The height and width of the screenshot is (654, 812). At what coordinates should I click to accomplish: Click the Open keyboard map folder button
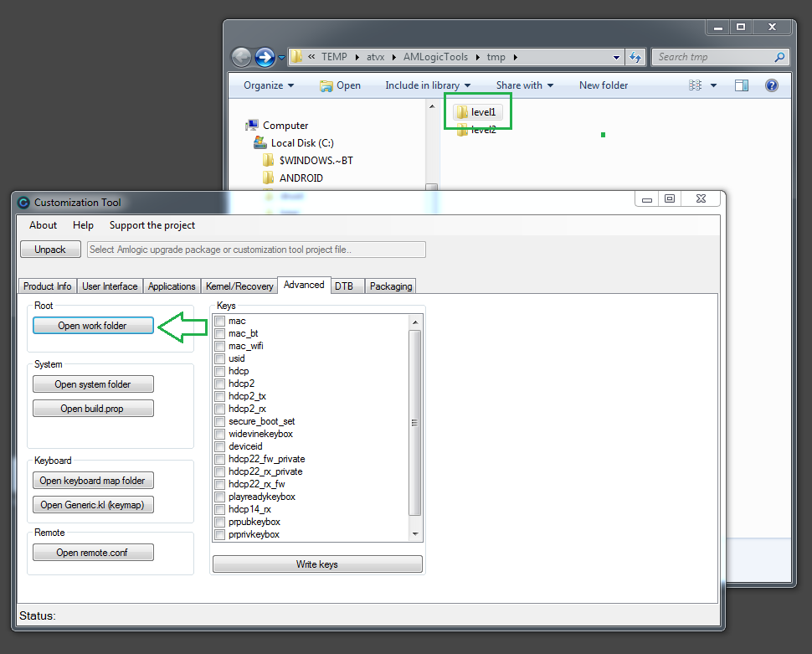click(93, 481)
